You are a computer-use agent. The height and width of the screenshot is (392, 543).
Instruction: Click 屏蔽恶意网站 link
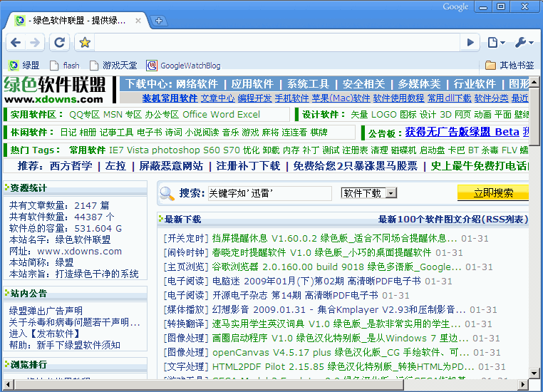click(x=171, y=166)
